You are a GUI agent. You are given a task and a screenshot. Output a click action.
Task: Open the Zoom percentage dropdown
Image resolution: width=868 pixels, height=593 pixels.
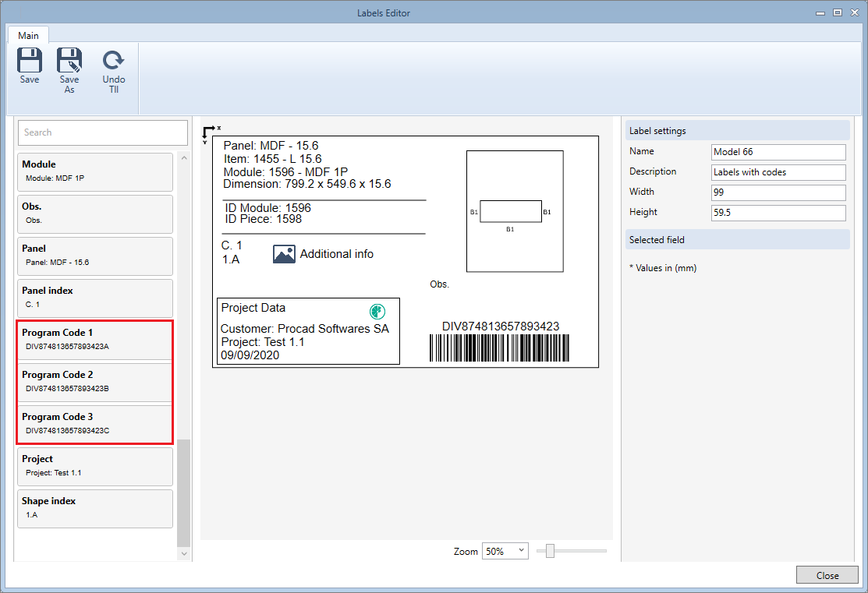pos(505,551)
